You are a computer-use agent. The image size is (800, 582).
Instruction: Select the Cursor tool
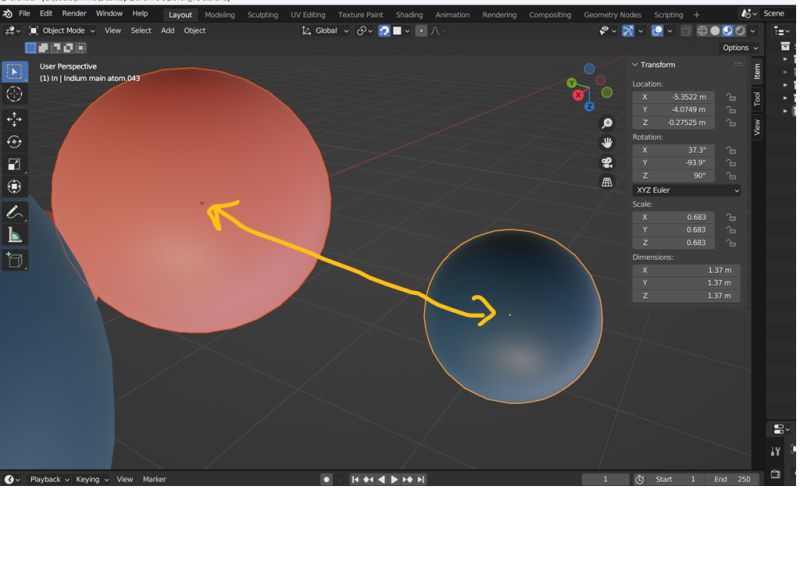(13, 94)
